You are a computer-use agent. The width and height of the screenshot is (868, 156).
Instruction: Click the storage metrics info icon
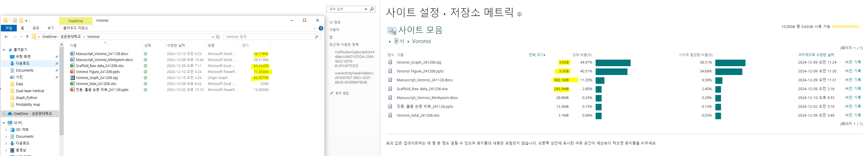519,14
